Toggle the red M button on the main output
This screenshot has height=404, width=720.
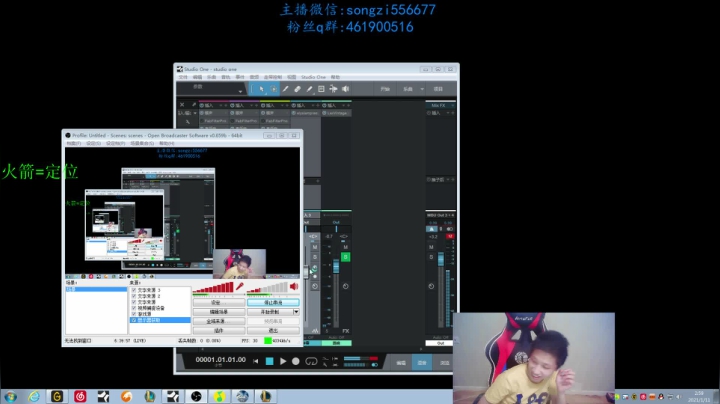[450, 236]
